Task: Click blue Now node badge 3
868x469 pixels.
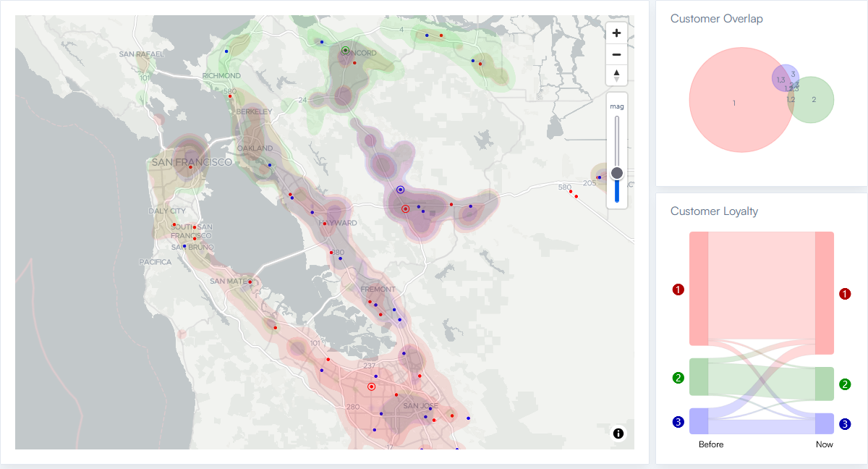Action: pyautogui.click(x=845, y=424)
